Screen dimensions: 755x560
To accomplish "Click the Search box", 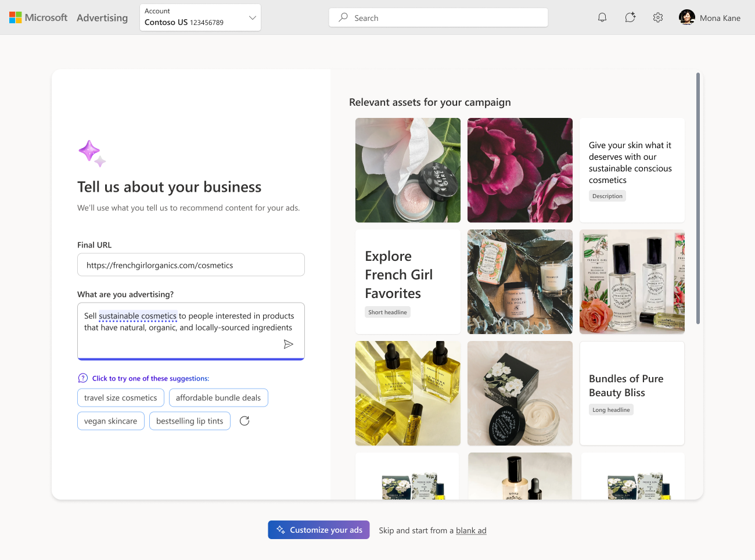I will tap(438, 17).
